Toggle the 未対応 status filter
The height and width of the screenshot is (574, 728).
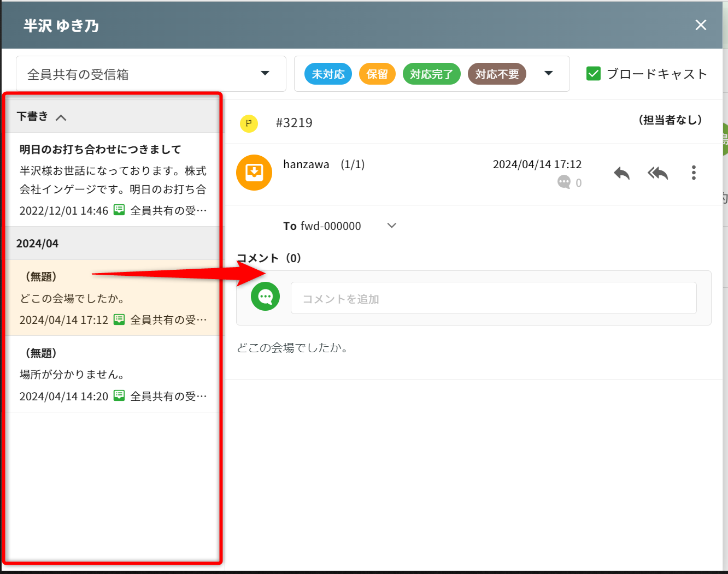point(328,74)
